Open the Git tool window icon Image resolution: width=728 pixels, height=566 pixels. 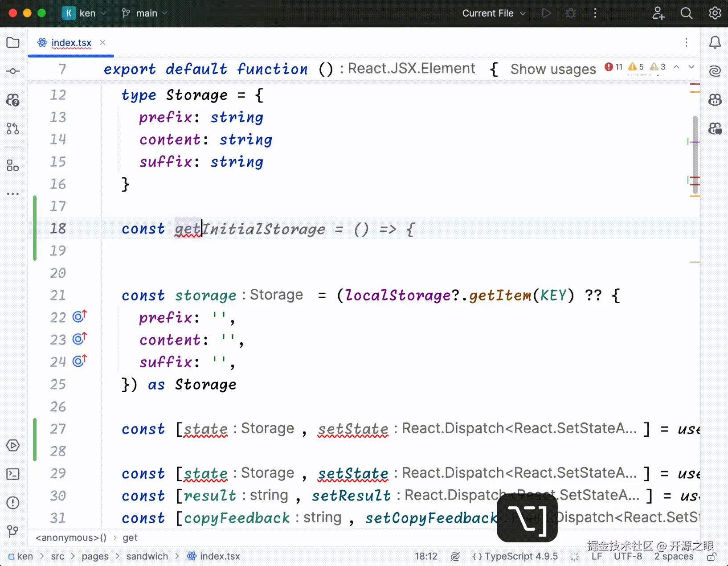13,531
